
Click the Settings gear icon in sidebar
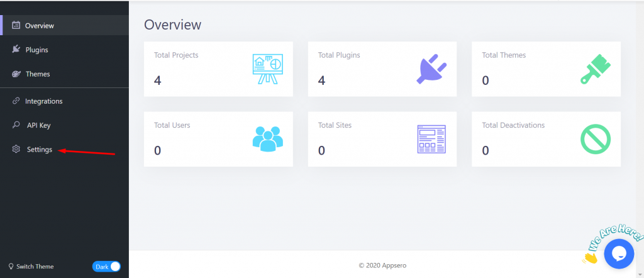[x=16, y=149]
